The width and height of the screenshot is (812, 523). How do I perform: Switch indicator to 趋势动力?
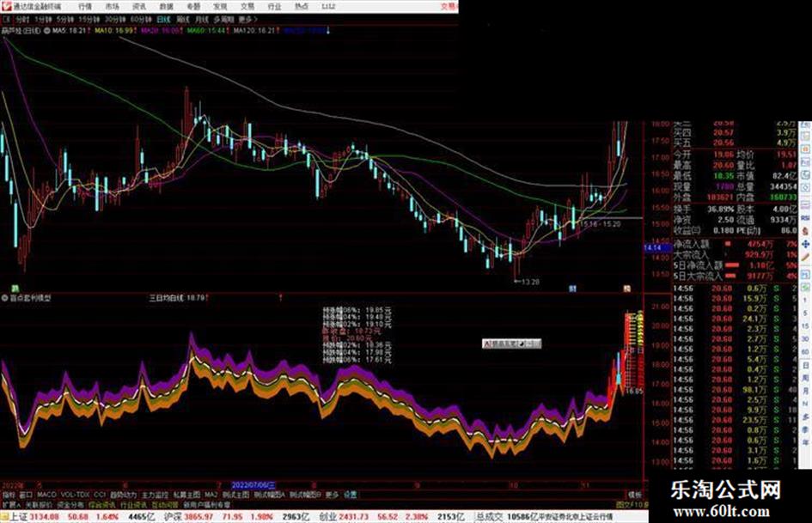tap(123, 495)
